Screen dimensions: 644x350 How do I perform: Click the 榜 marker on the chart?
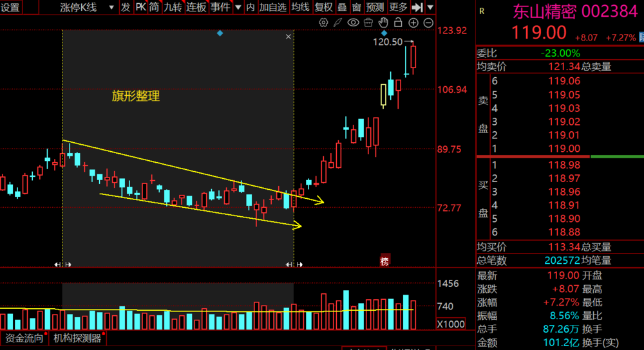coord(385,261)
